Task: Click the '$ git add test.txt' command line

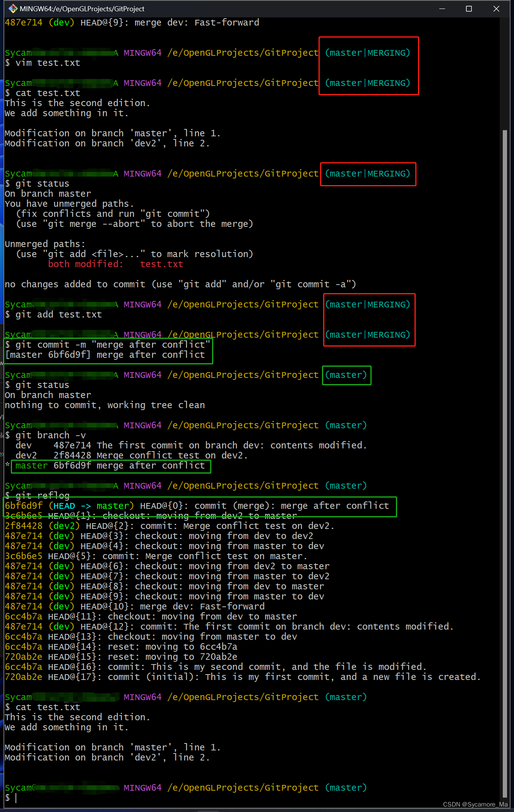Action: tap(53, 314)
